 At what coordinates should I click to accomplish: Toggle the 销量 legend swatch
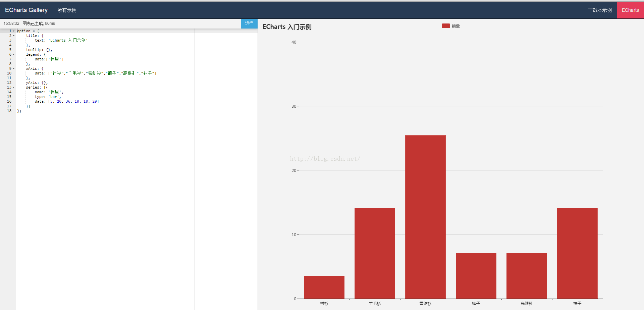(446, 26)
